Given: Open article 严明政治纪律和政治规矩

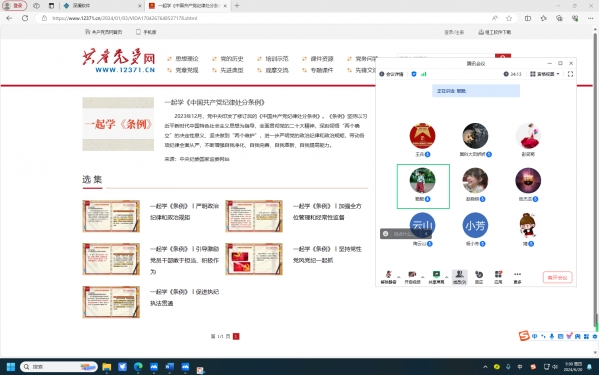Looking at the screenshot, I should [x=185, y=212].
